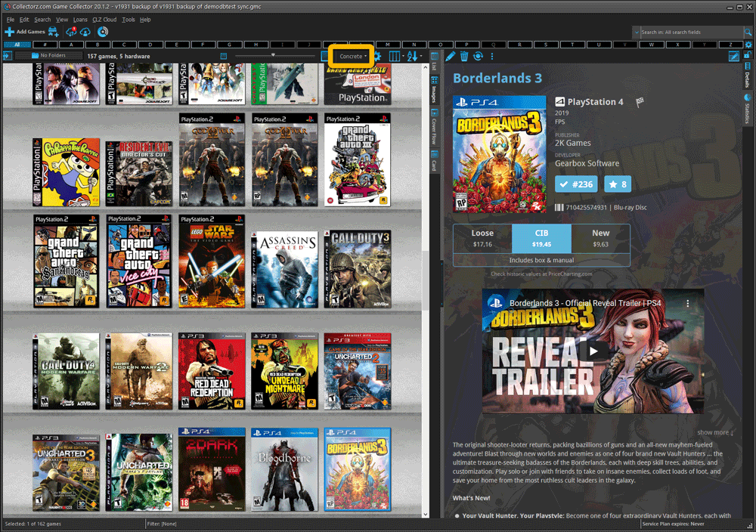The image size is (756, 532).
Task: Open the File menu
Action: click(11, 20)
